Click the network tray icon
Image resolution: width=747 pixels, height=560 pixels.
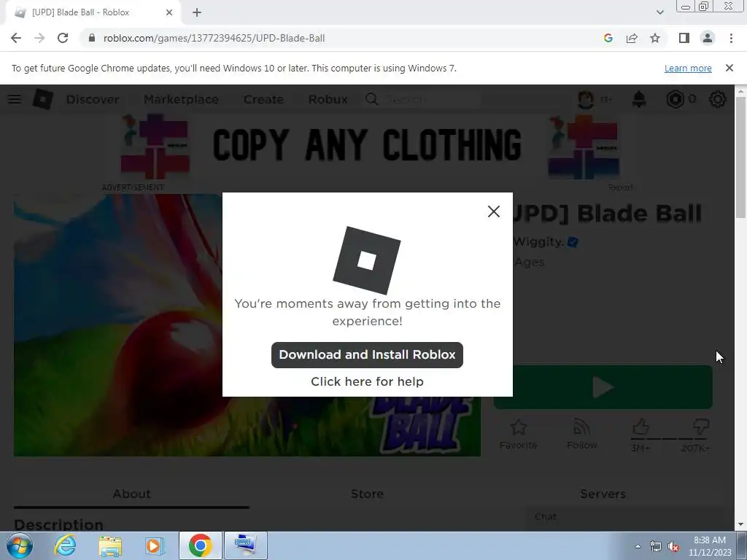point(656,547)
